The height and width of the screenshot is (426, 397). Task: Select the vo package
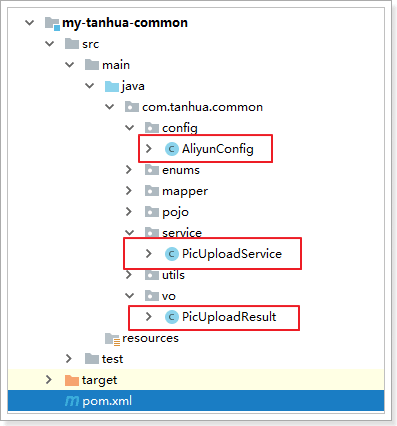(x=169, y=296)
